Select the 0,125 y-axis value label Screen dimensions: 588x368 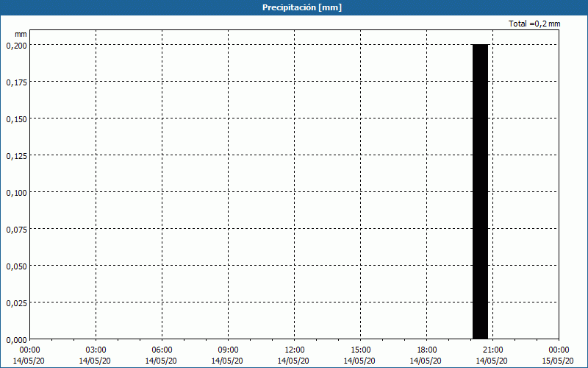tap(15, 155)
